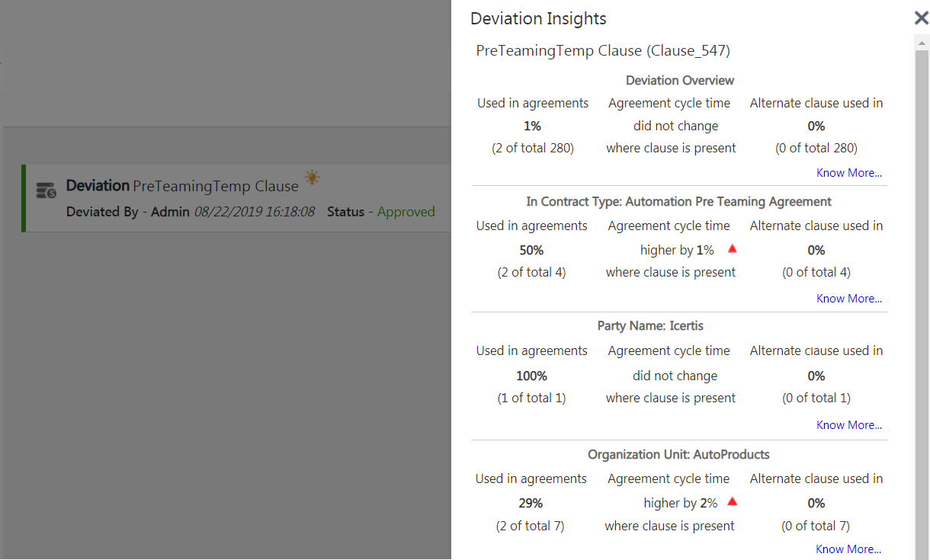Screen dimensions: 930x560
Task: Click the Party Name: Icertis section header
Action: pyautogui.click(x=650, y=326)
